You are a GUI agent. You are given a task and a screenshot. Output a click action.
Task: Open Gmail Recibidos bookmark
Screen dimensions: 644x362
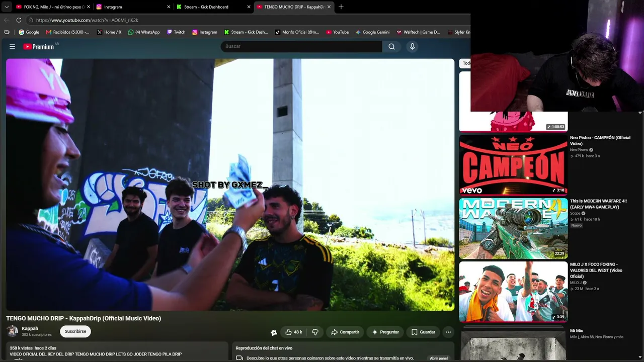(67, 32)
